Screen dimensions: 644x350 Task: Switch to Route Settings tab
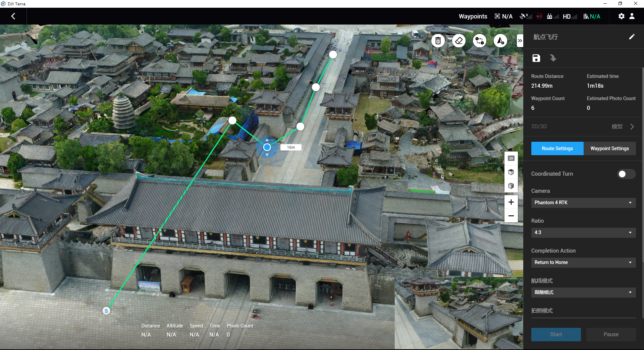tap(557, 148)
